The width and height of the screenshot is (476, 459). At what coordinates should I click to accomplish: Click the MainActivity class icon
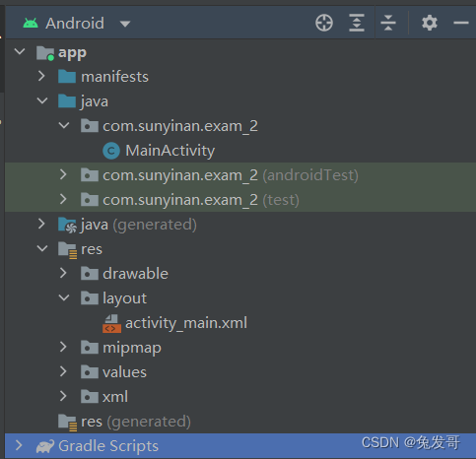111,151
